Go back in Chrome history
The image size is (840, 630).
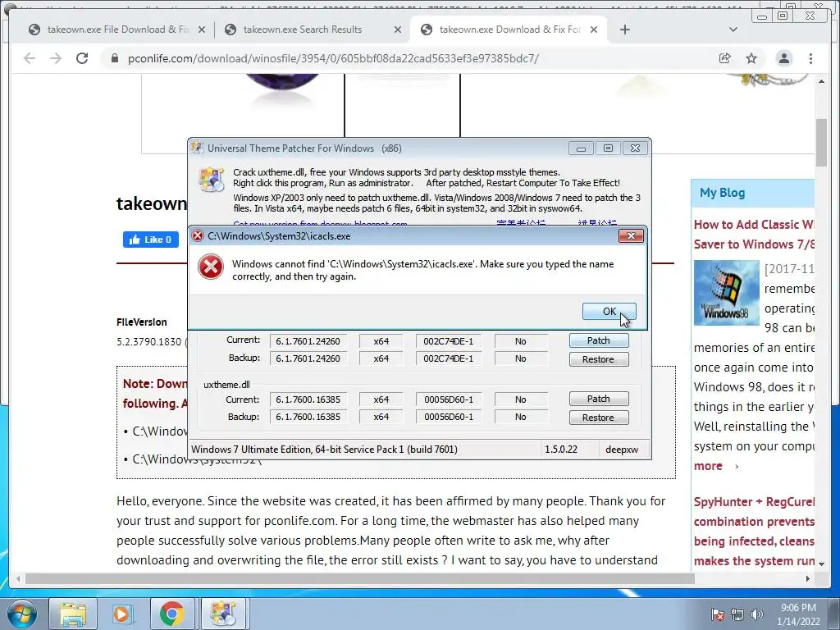click(x=30, y=58)
